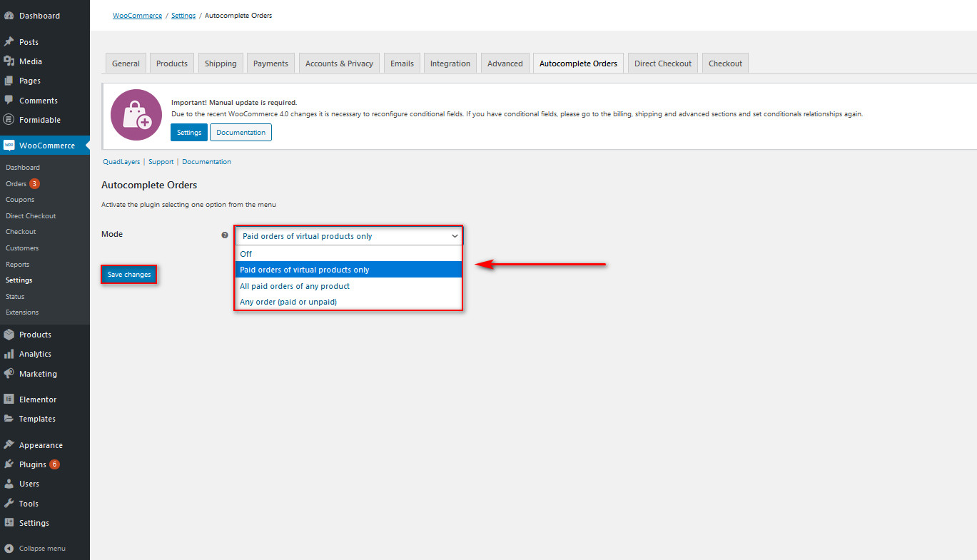Switch to the Integration tab
977x560 pixels.
450,63
